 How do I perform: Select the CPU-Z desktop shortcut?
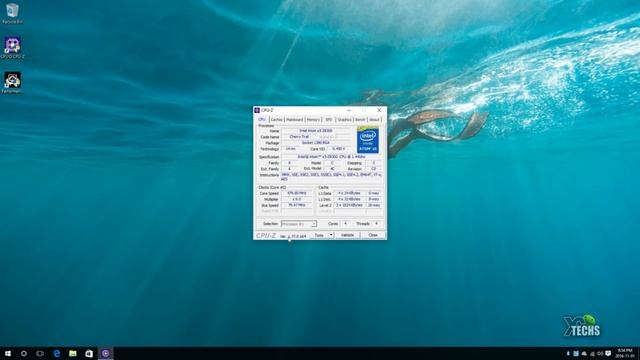(x=12, y=48)
